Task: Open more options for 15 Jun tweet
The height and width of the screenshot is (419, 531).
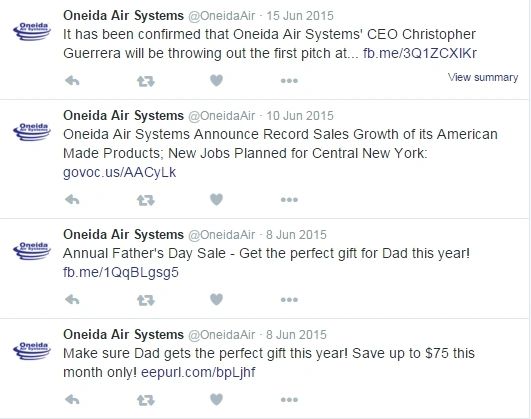Action: [289, 81]
